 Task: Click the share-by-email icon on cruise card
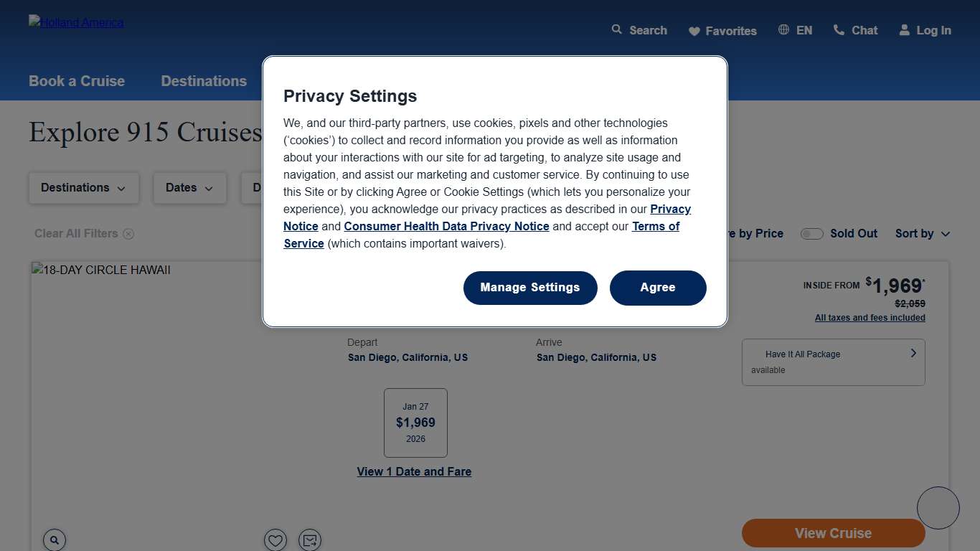(x=310, y=540)
